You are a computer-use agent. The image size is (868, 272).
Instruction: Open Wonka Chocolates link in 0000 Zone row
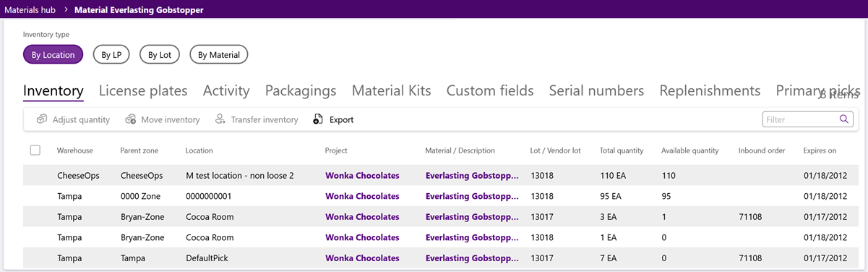tap(362, 196)
